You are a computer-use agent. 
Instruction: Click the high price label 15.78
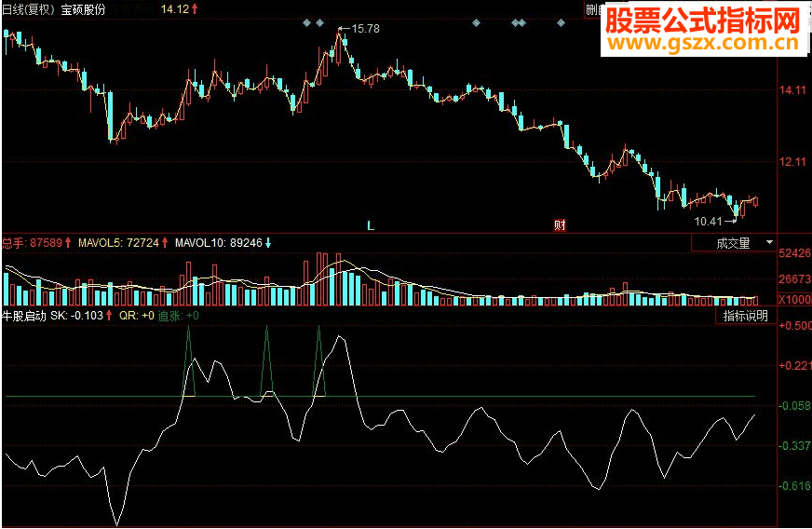(x=366, y=29)
